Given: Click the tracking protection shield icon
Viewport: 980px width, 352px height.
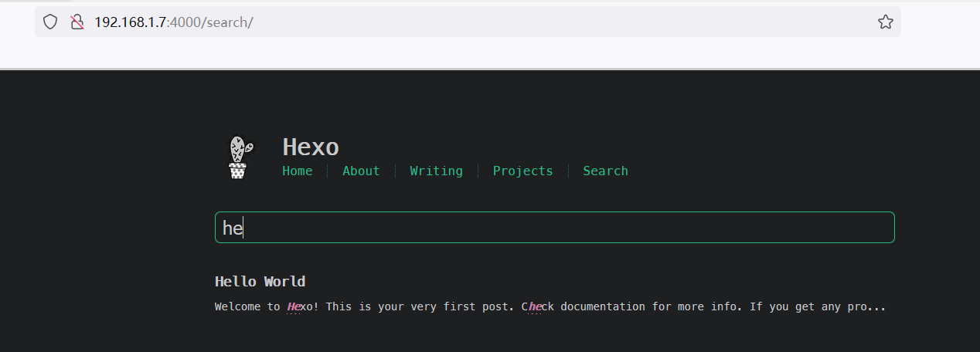Looking at the screenshot, I should 50,22.
